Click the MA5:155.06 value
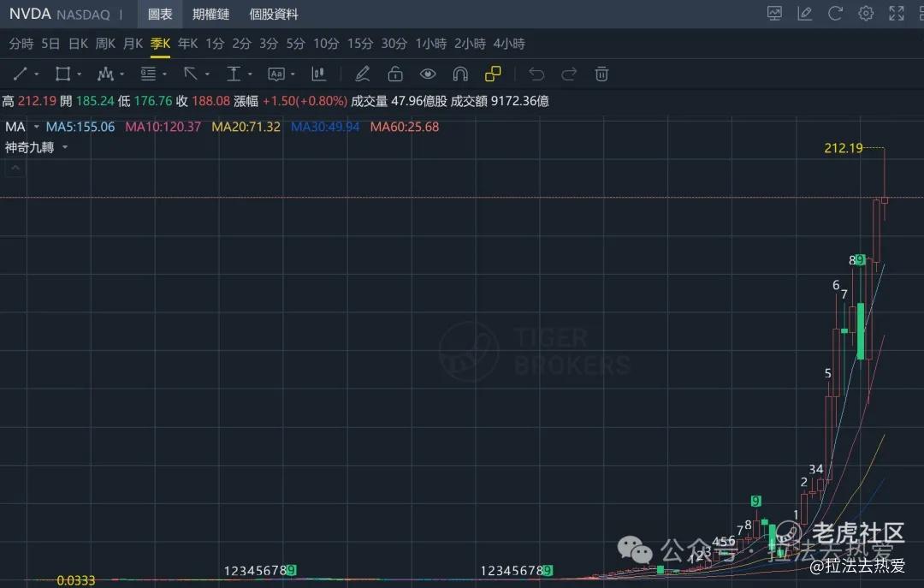The height and width of the screenshot is (588, 924). coord(80,127)
